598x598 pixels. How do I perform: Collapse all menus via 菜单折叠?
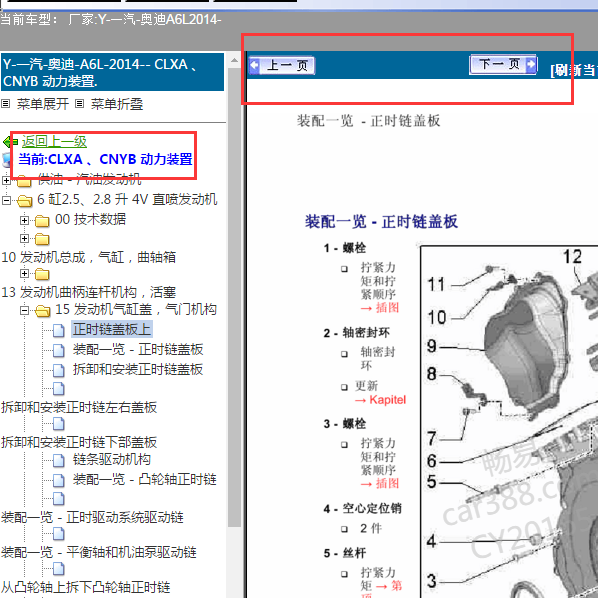(x=117, y=104)
